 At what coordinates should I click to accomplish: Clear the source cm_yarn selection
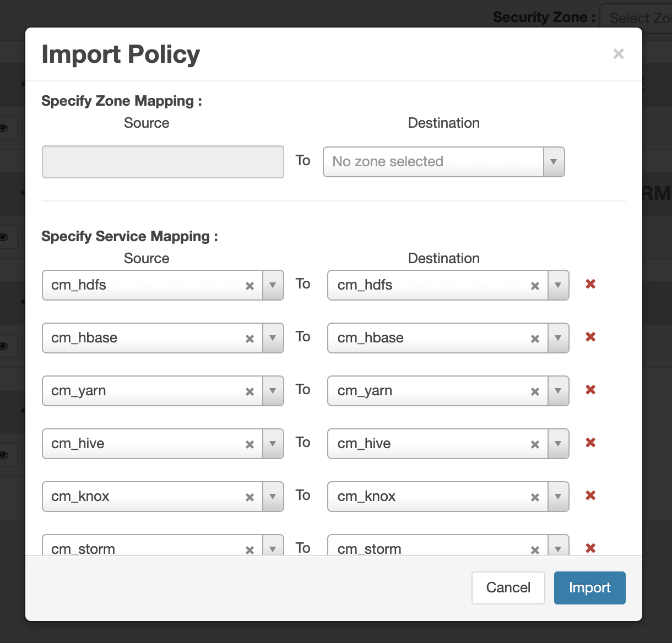click(x=250, y=391)
